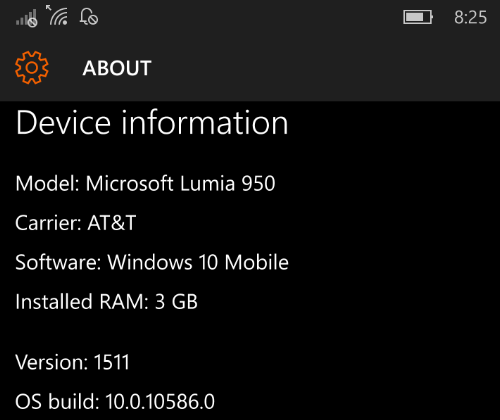Tap the 8:25 clock display
Viewport: 500px width, 420px height.
coord(470,17)
